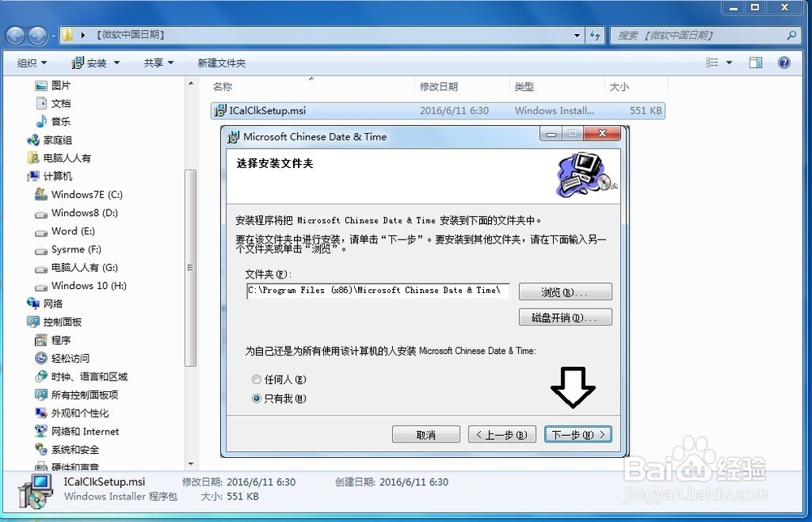This screenshot has width=812, height=522.
Task: Open the 安装 (Install) dropdown arrow
Action: pyautogui.click(x=116, y=63)
